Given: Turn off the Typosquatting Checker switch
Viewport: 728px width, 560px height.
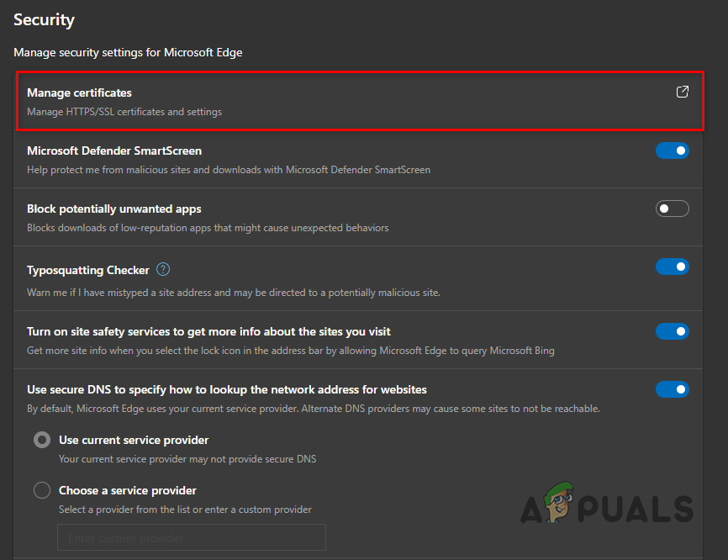Looking at the screenshot, I should 672,267.
